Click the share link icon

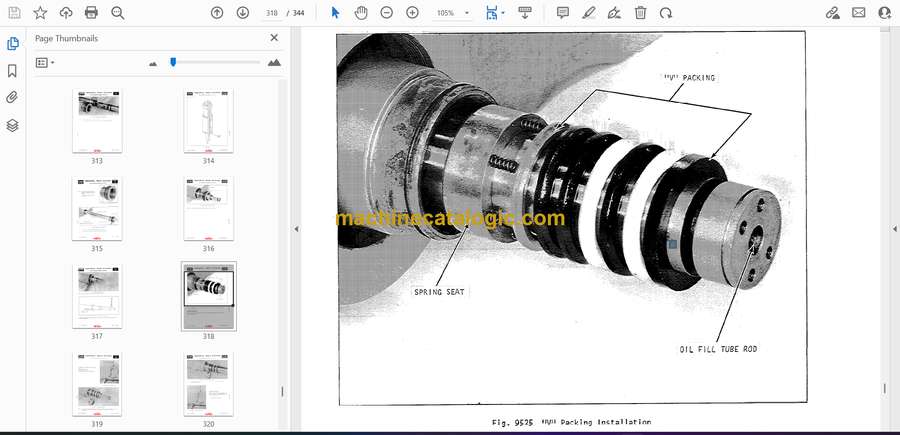833,13
